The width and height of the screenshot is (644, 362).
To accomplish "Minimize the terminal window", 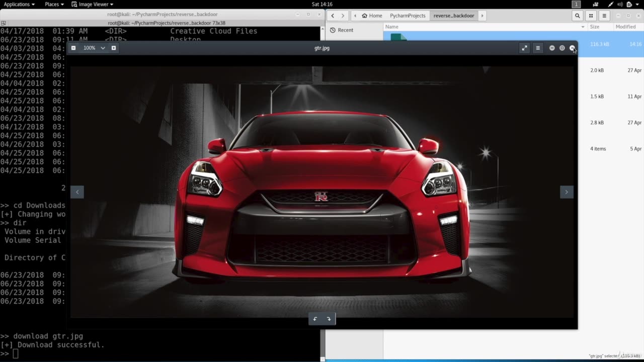I will [x=298, y=15].
